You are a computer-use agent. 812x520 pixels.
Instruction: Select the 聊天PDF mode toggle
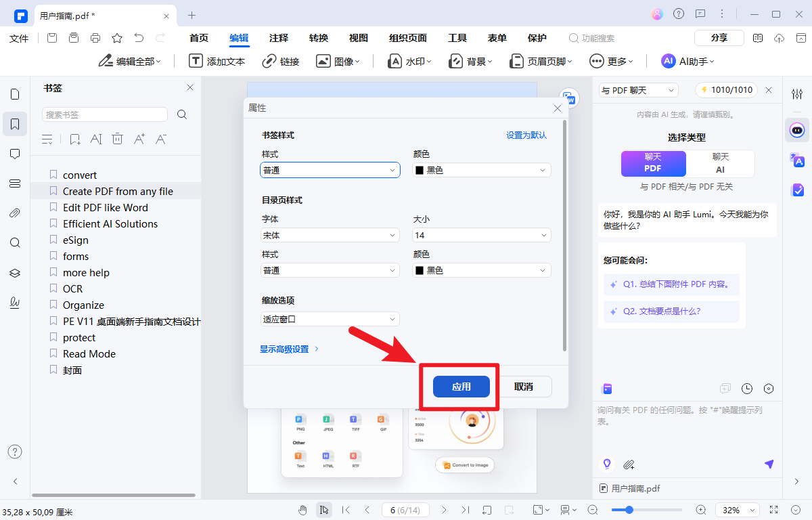point(652,163)
